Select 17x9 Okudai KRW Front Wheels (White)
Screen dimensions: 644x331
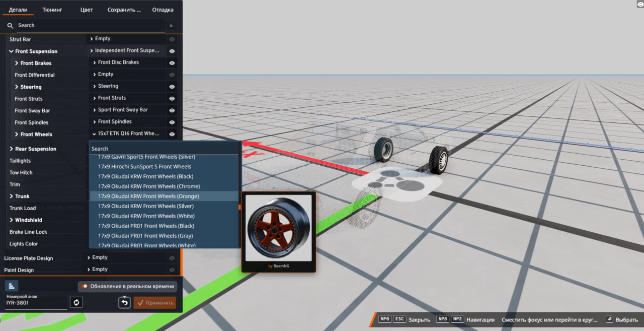click(x=164, y=216)
